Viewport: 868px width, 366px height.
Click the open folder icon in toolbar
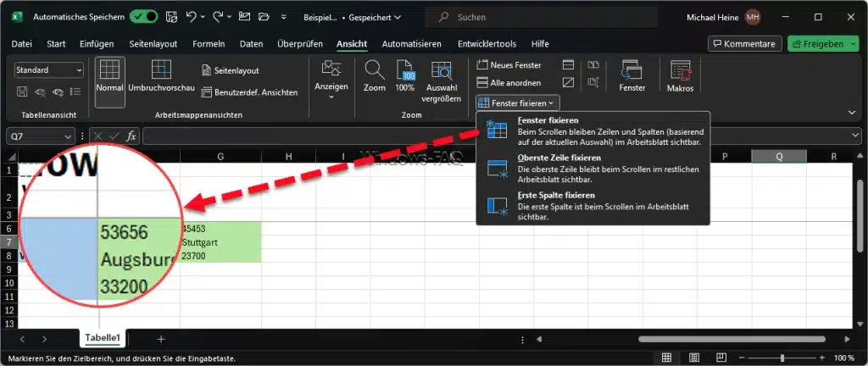[264, 17]
